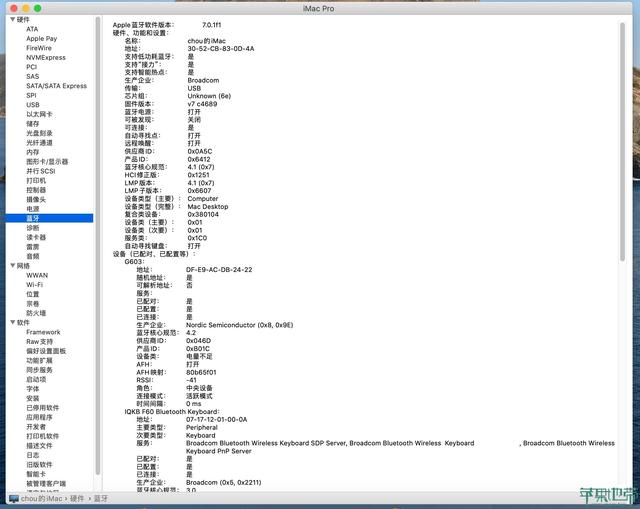Image resolution: width=640 pixels, height=509 pixels.
Task: Select ATA in the hardware list
Action: tap(32, 29)
